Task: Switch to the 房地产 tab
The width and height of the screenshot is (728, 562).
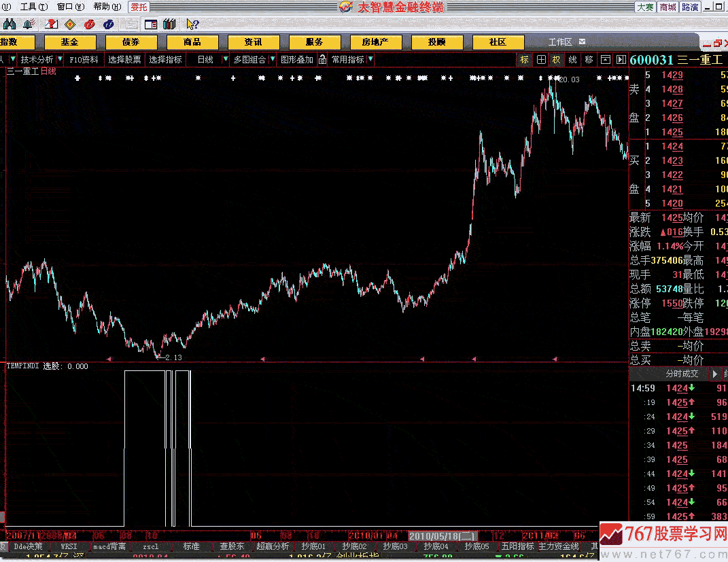Action: click(x=376, y=42)
